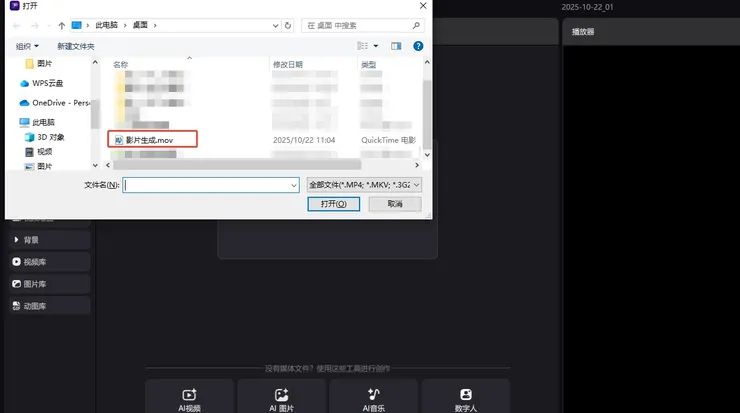Image resolution: width=740 pixels, height=413 pixels.
Task: Select 视频 folder in navigation pane
Action: point(38,152)
